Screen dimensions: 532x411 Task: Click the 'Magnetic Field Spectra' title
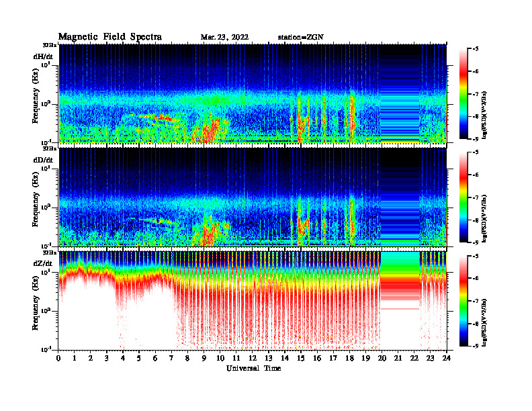110,37
